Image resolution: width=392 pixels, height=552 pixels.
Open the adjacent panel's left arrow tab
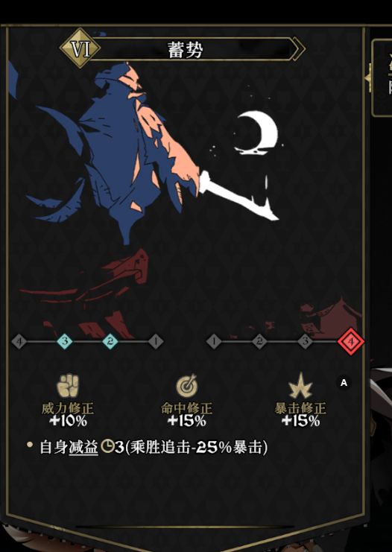(x=368, y=78)
